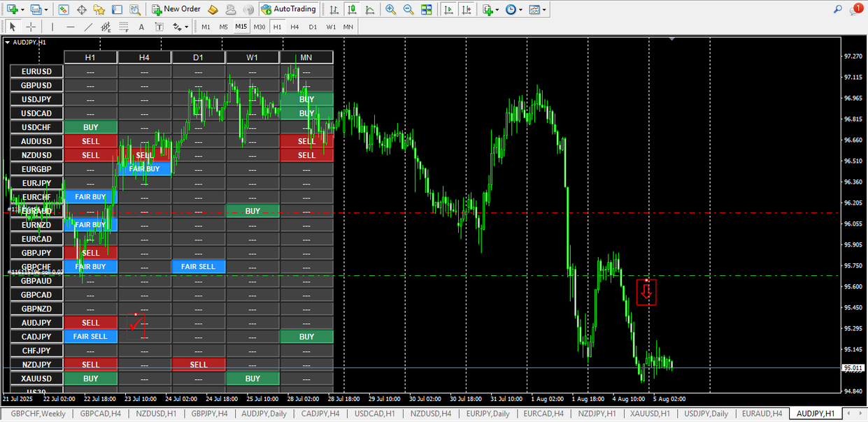Zoom in on the chart
868x422 pixels.
click(x=390, y=10)
